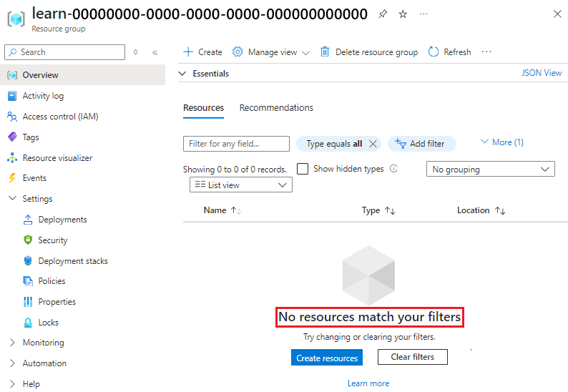Sort by the Name column
The image size is (568, 392).
222,210
